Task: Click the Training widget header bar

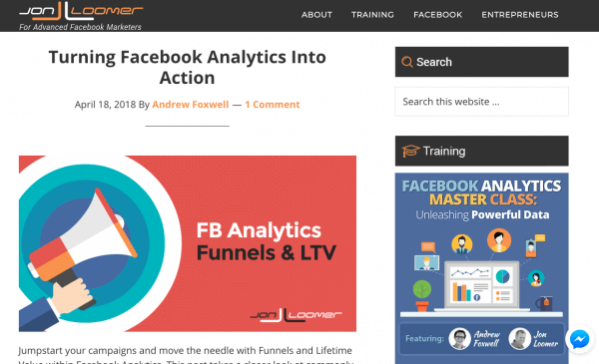Action: click(x=482, y=152)
